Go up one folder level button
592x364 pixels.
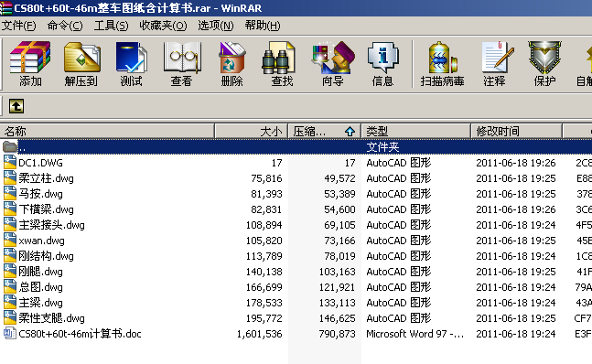(x=16, y=106)
